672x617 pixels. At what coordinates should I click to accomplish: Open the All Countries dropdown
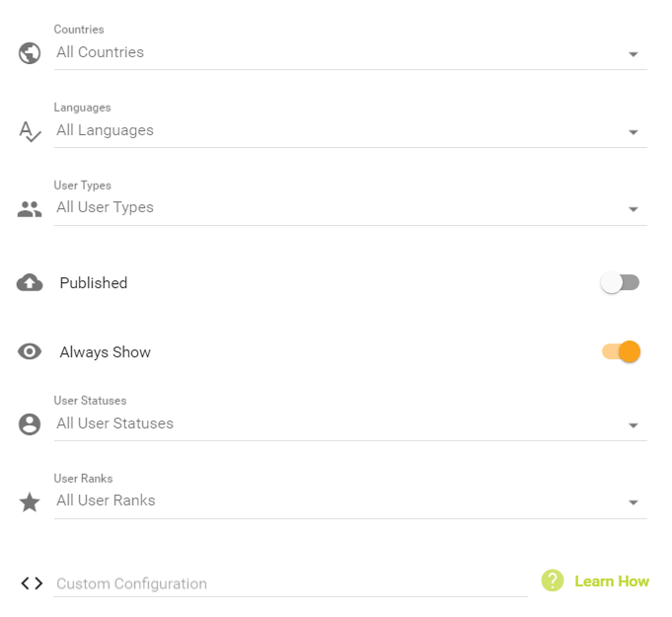(x=350, y=53)
